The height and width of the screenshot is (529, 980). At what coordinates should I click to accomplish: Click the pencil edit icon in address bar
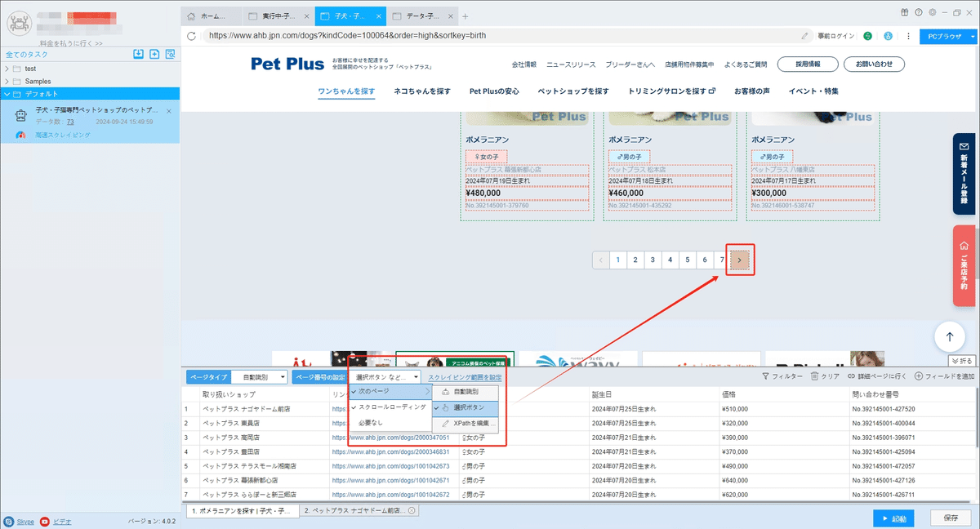(x=805, y=36)
